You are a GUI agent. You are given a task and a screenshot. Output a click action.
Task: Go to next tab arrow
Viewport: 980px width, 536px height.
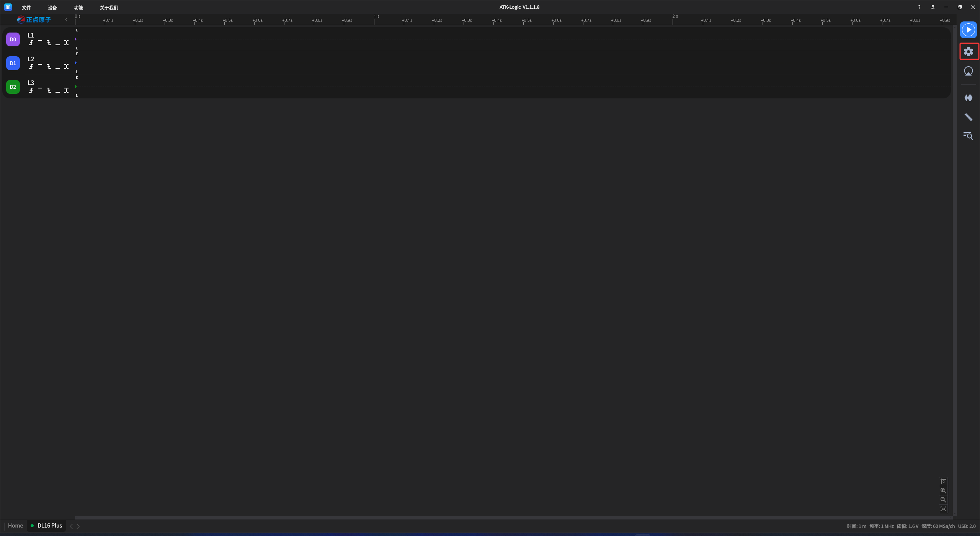click(78, 526)
